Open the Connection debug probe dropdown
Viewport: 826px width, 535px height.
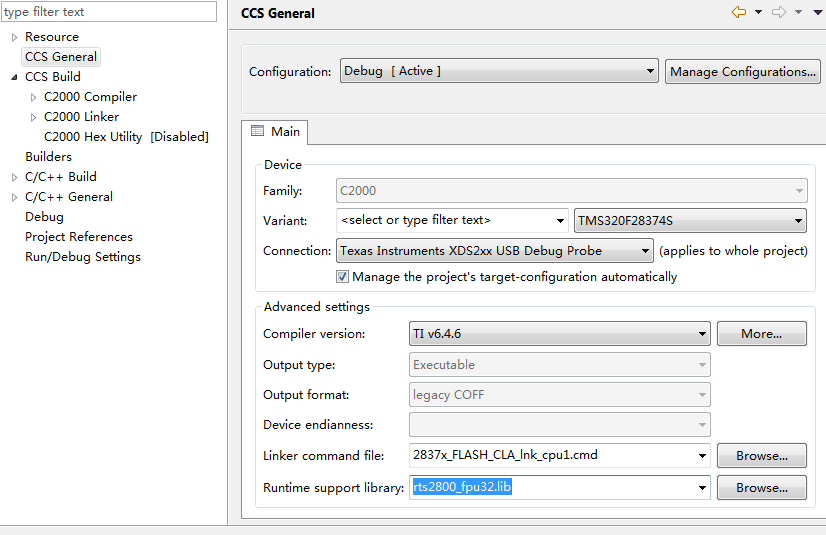tap(494, 251)
